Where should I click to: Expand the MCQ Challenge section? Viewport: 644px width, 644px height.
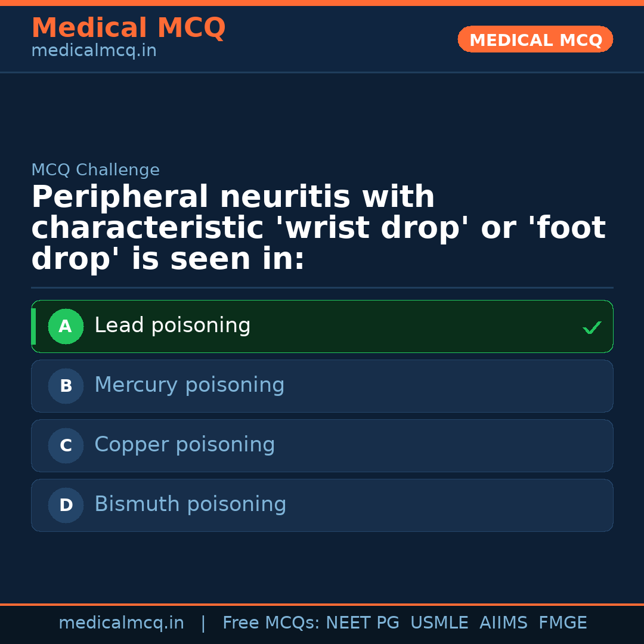tap(95, 169)
